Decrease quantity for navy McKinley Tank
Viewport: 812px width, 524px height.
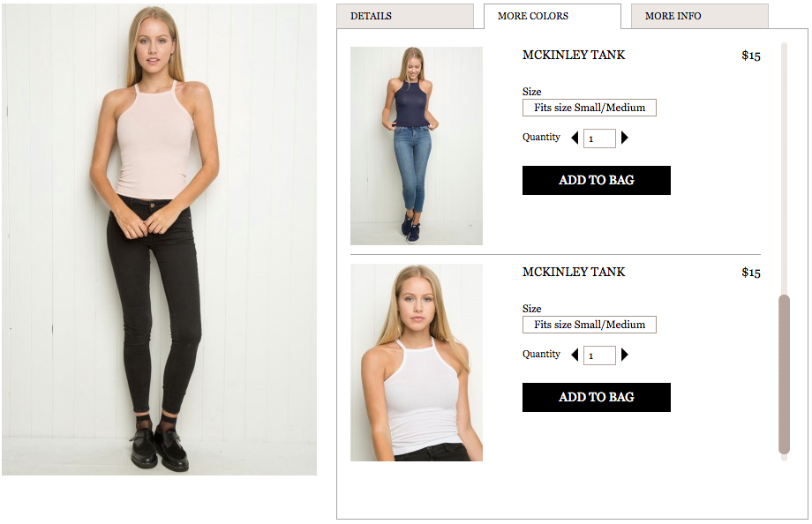(x=575, y=138)
